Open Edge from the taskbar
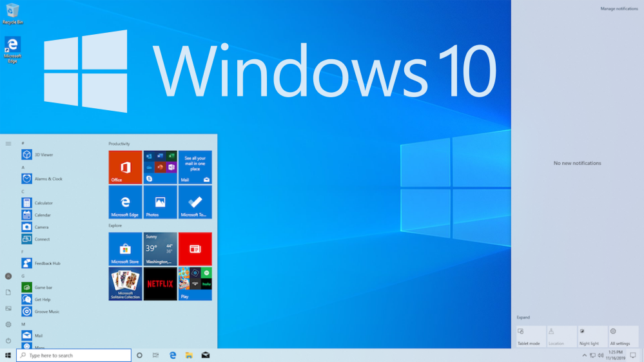644x362 pixels. (173, 356)
